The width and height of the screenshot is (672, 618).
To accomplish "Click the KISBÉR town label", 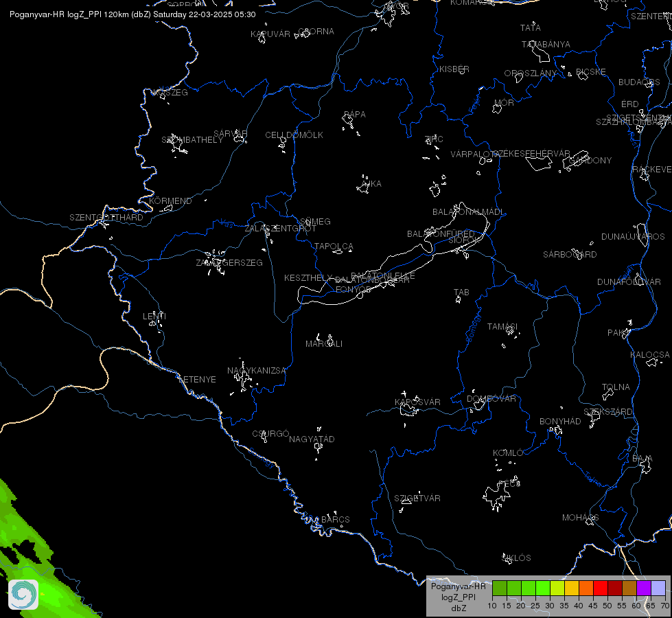I will click(454, 69).
